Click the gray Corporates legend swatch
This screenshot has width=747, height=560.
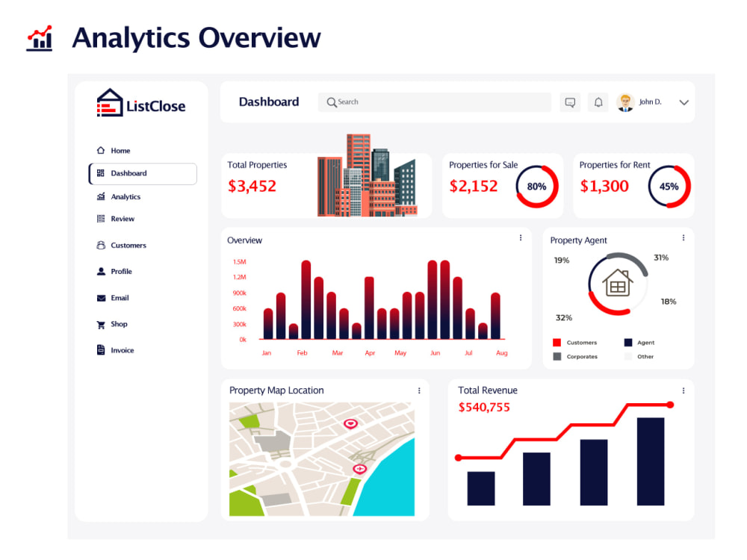[557, 356]
